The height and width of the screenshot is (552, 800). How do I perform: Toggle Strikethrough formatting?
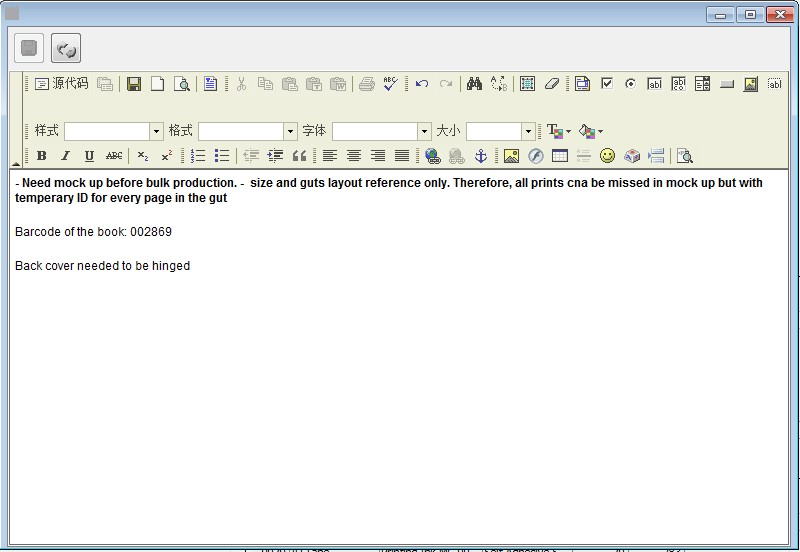[x=114, y=156]
